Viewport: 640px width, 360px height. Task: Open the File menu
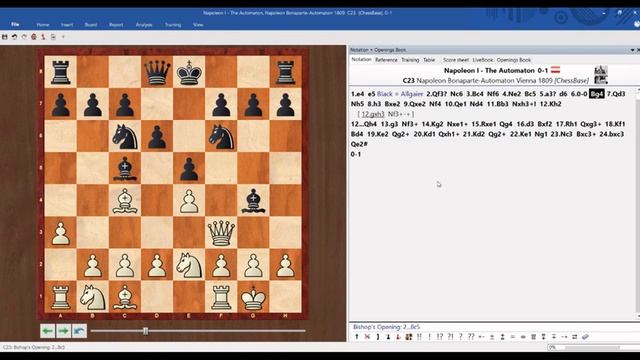coord(15,24)
